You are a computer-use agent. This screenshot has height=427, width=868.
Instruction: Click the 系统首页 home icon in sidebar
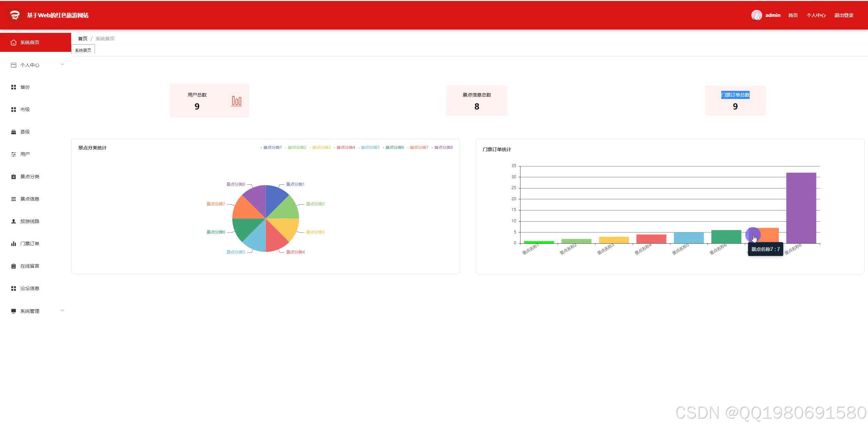14,42
